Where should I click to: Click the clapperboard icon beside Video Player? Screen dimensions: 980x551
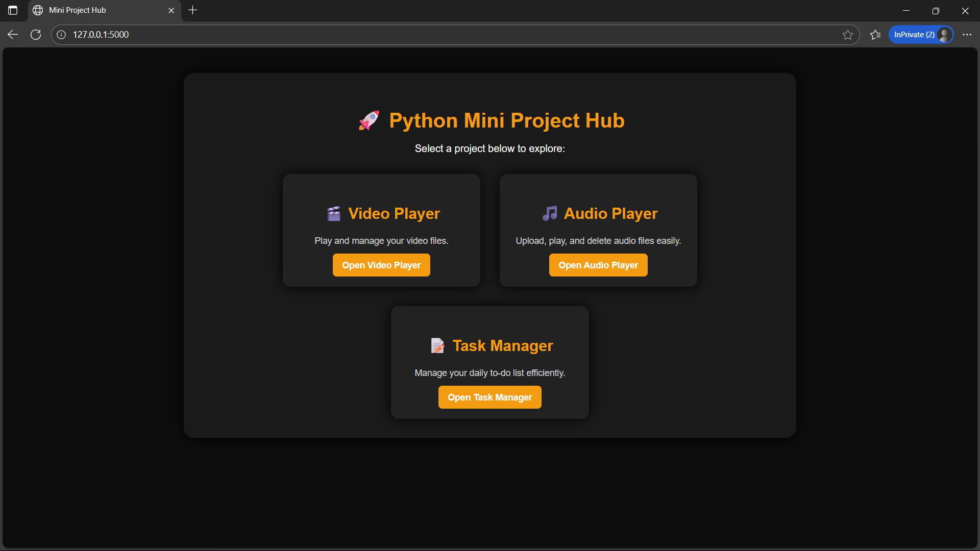point(334,214)
